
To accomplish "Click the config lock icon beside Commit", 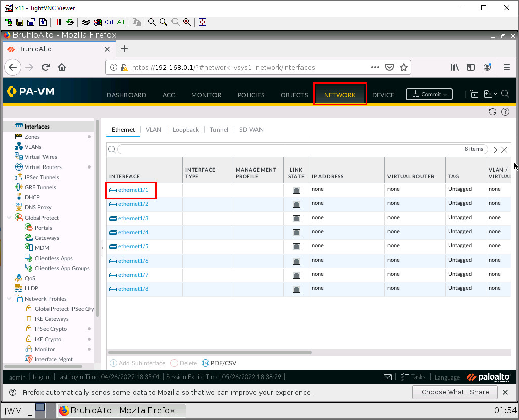I will click(474, 94).
